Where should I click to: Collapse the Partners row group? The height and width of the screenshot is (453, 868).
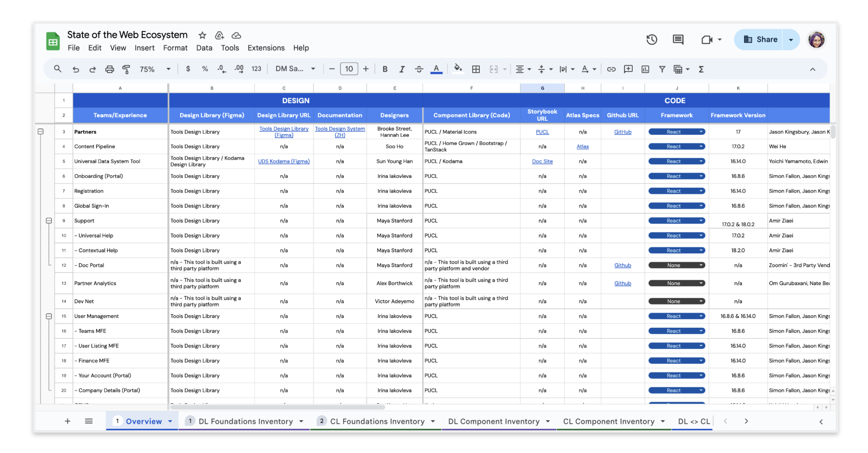click(41, 131)
